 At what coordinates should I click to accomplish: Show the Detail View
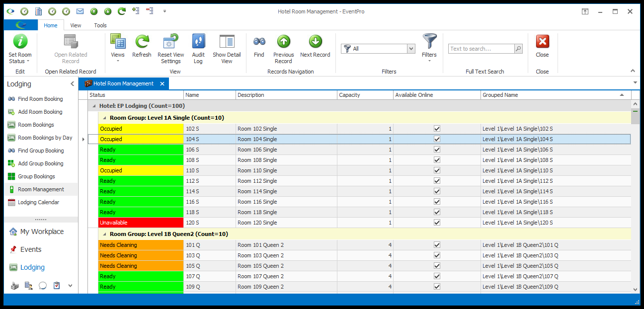[227, 49]
